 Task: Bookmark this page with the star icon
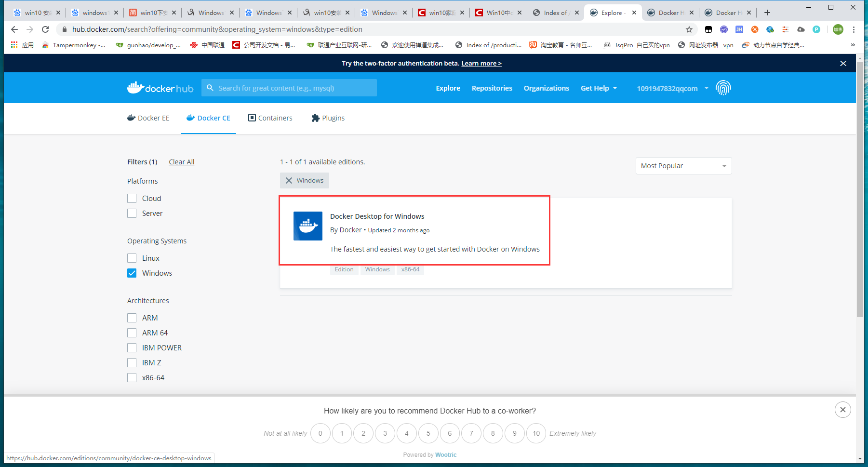tap(689, 29)
